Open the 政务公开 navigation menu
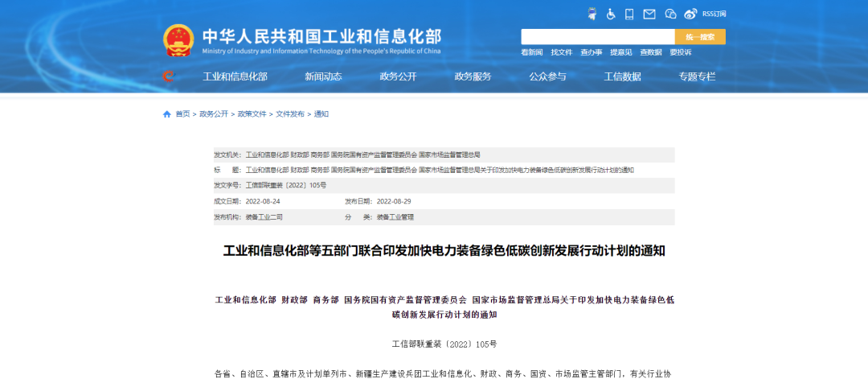Viewport: 868px width, 383px height. pyautogui.click(x=398, y=76)
